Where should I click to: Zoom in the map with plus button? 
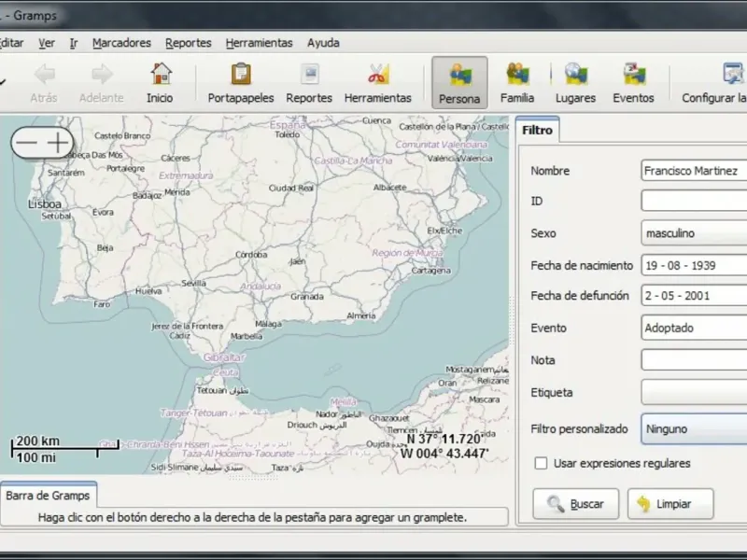(x=60, y=142)
